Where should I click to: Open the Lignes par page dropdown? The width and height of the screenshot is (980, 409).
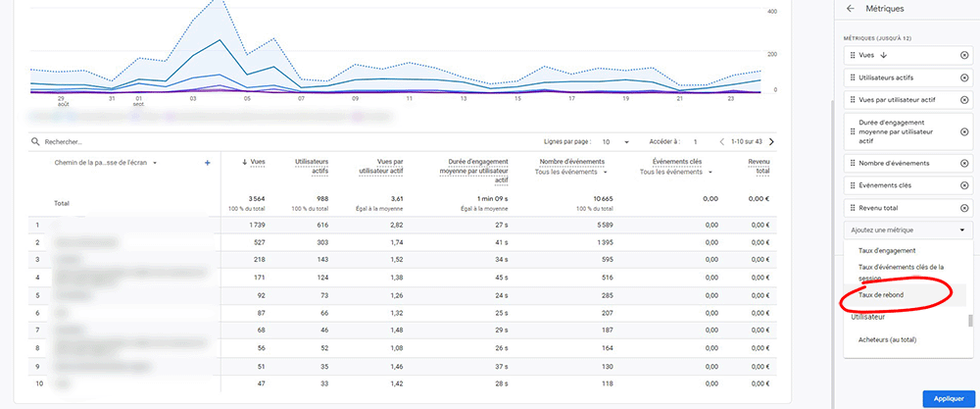617,142
